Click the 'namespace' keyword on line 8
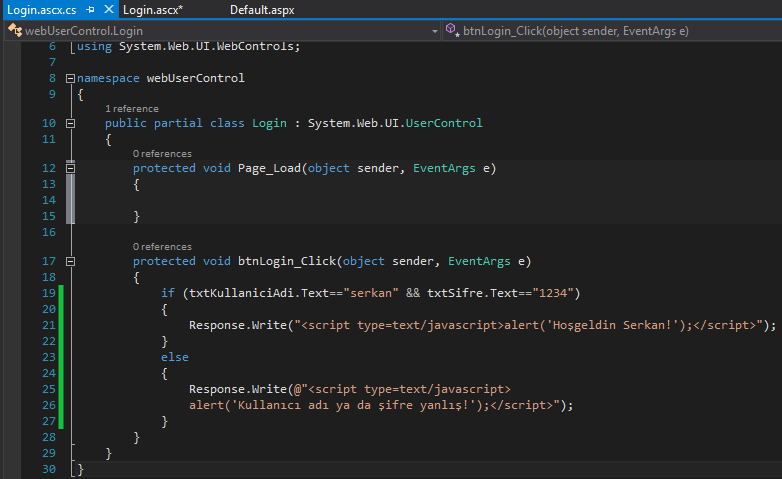The image size is (782, 479). [108, 78]
